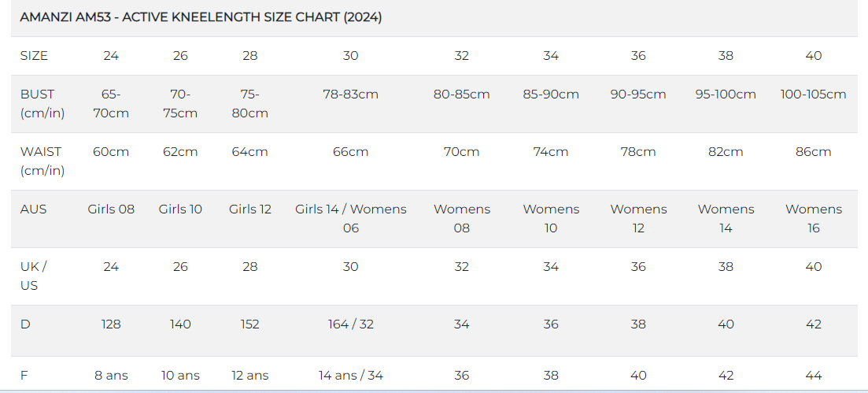Screen dimensions: 868x393
Task: Click the 128 value in D row
Action: click(x=111, y=324)
